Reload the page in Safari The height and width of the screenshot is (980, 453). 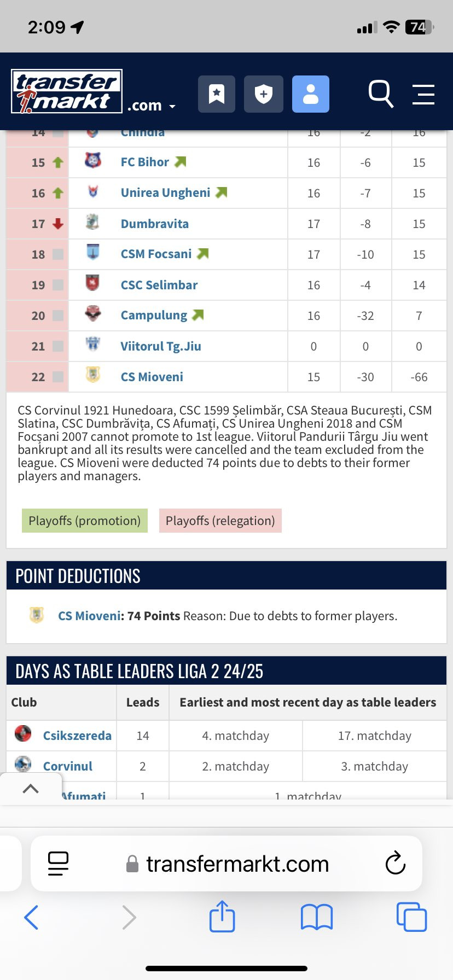395,864
